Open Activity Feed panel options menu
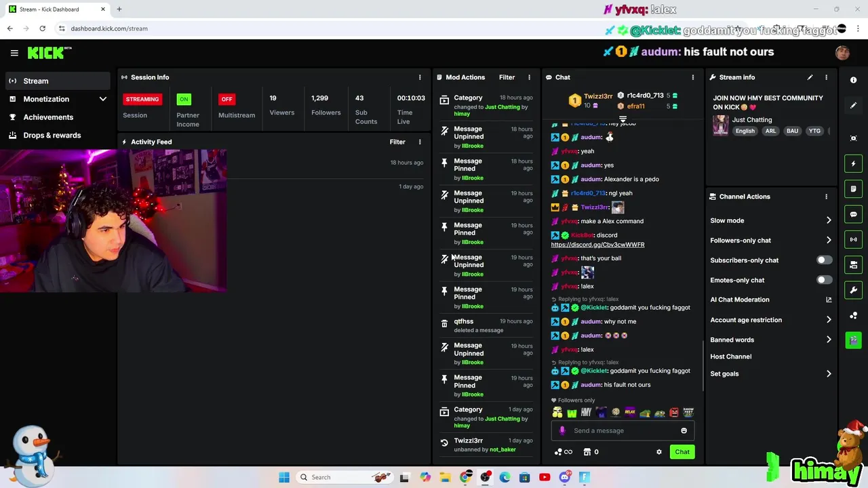Viewport: 868px width, 488px height. click(420, 142)
